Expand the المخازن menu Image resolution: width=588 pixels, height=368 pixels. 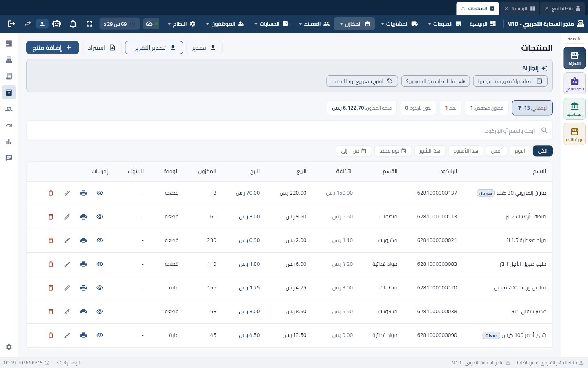[x=355, y=24]
